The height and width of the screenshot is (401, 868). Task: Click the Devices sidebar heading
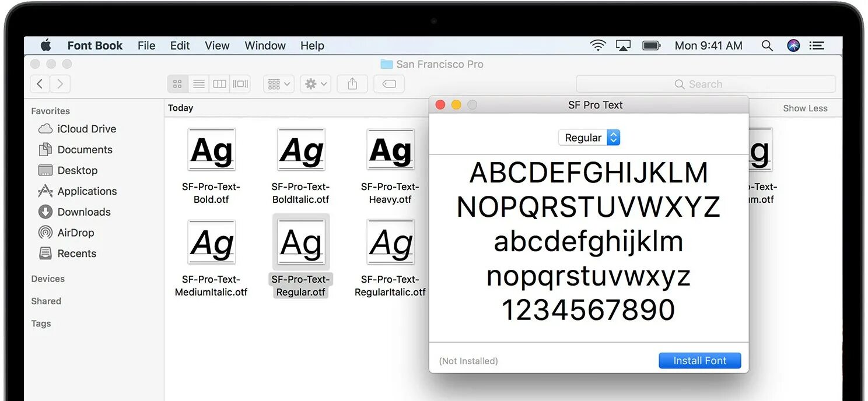(48, 279)
